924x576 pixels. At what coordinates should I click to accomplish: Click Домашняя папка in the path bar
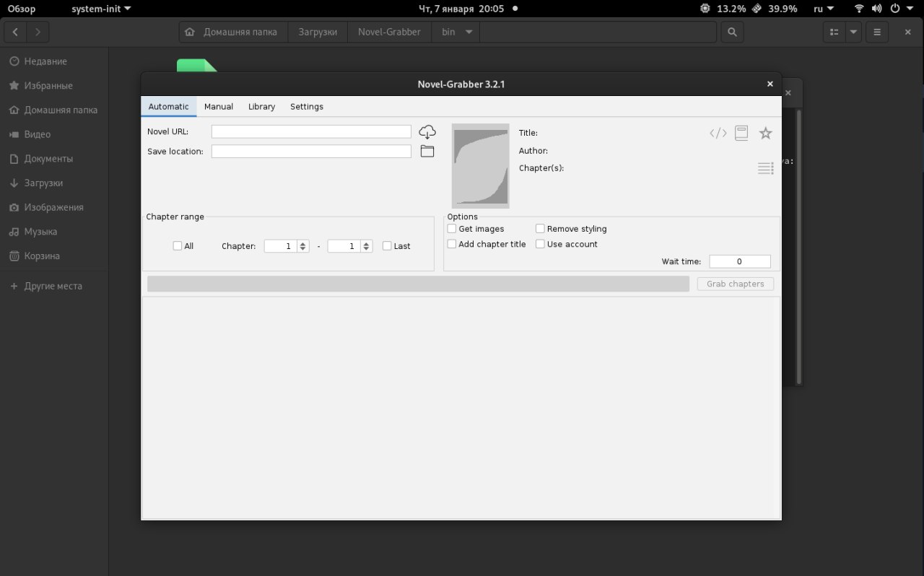(x=233, y=32)
